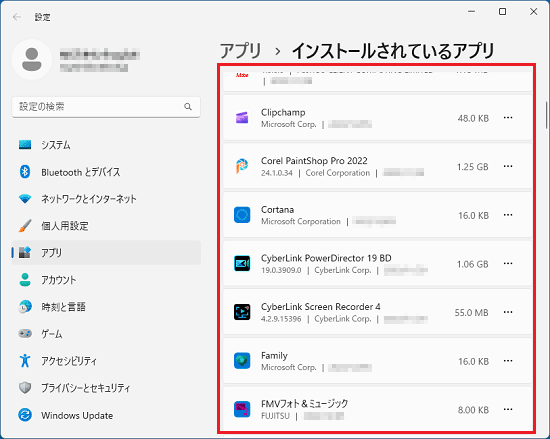Click the システム monitor icon
The height and width of the screenshot is (439, 550).
[25, 144]
